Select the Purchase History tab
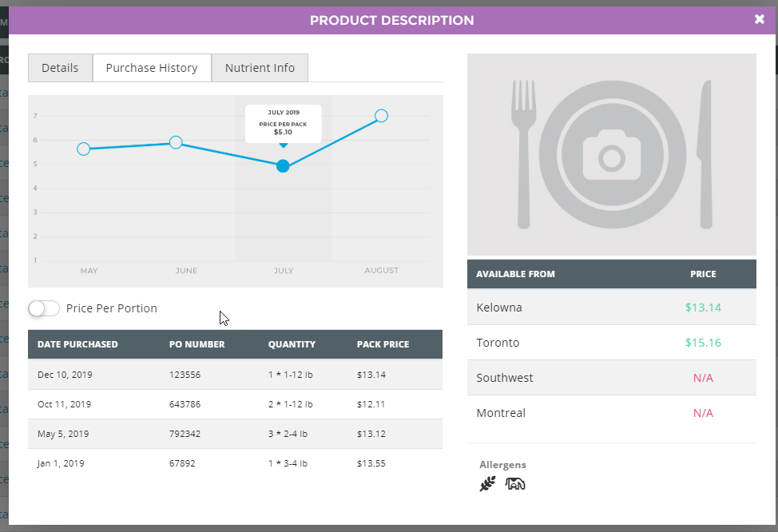This screenshot has height=532, width=778. (152, 68)
